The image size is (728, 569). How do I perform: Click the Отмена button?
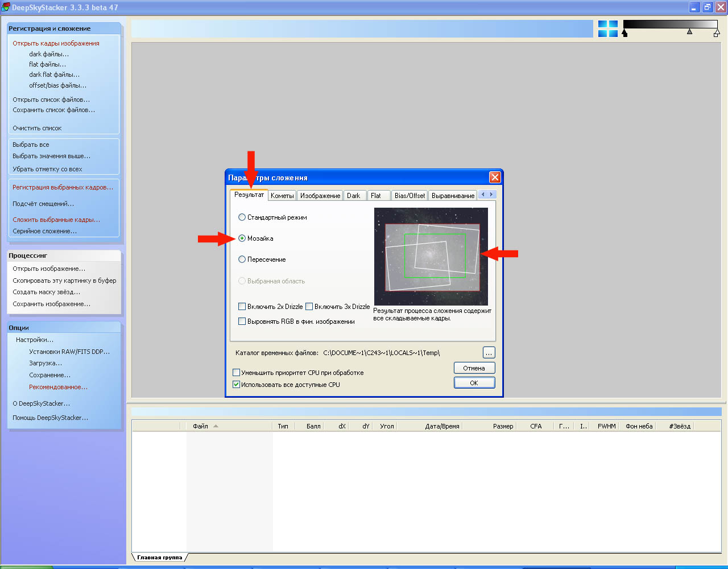[474, 368]
